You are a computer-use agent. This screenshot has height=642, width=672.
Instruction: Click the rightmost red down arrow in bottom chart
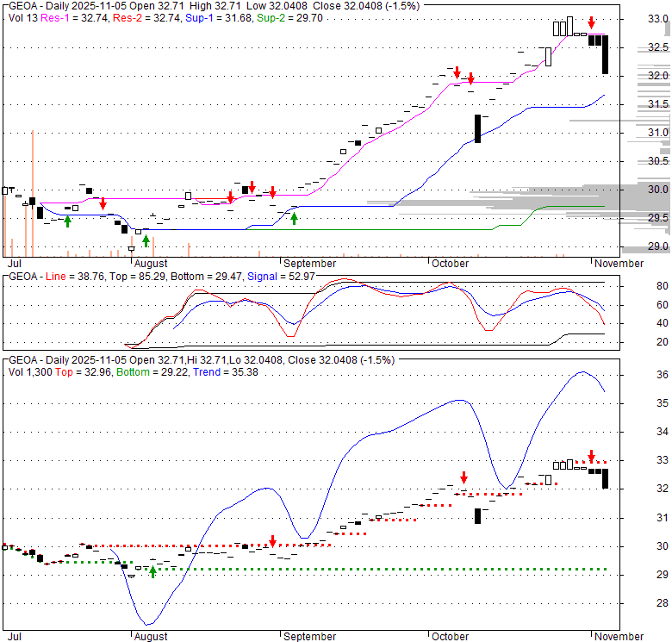click(591, 455)
